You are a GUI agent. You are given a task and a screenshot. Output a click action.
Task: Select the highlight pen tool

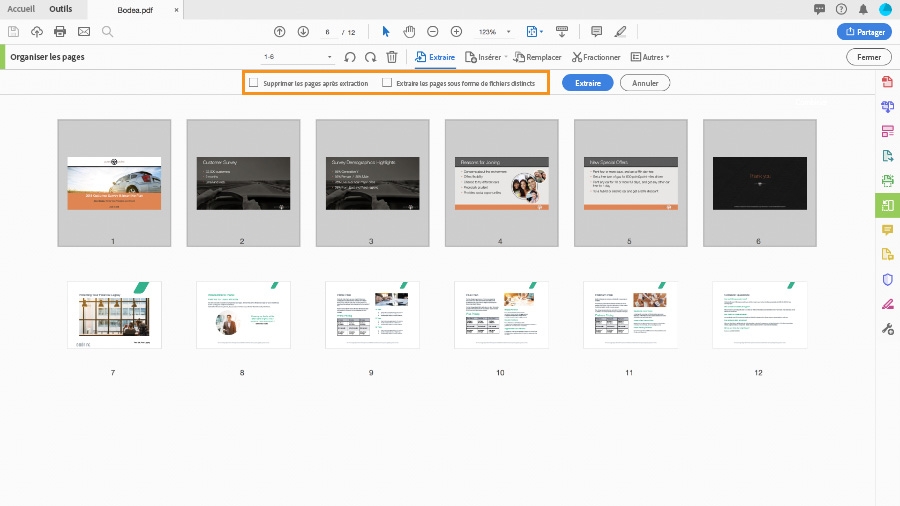[x=620, y=32]
